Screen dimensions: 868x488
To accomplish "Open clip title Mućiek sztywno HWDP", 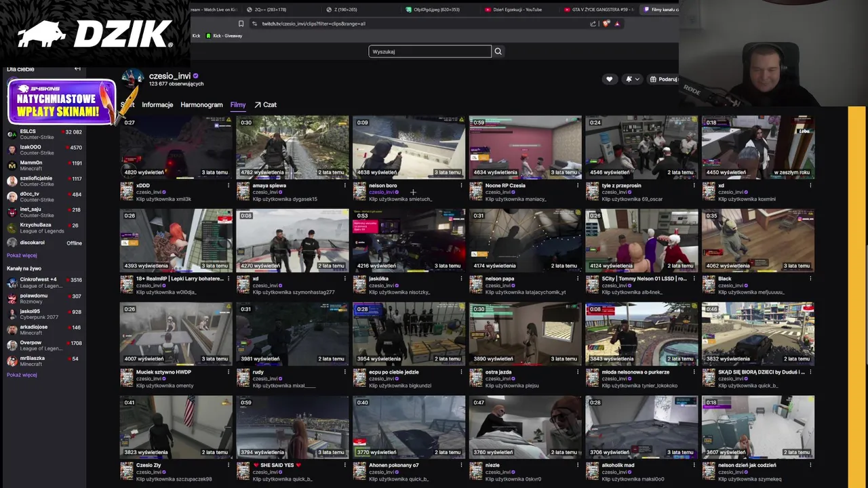I will (163, 372).
